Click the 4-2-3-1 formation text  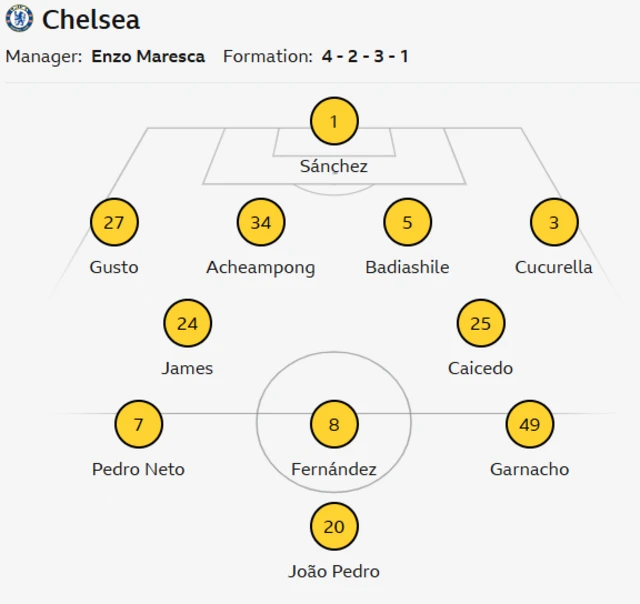(x=365, y=56)
